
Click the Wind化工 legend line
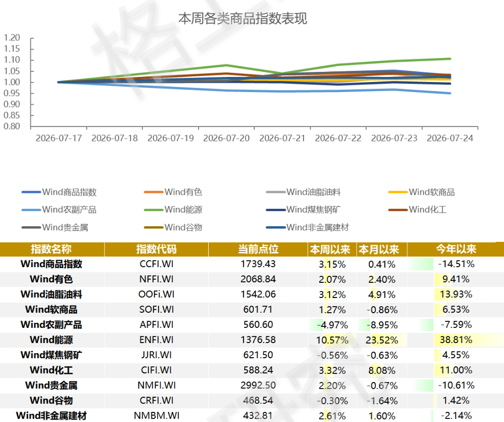pos(398,209)
